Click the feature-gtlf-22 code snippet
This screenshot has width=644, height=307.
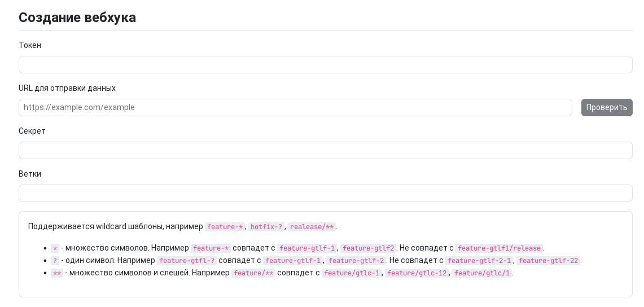click(x=548, y=260)
